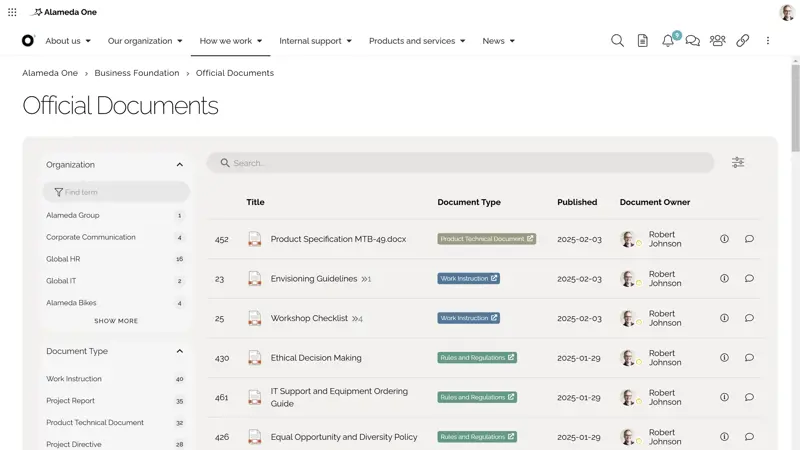Expand the Our organization menu

click(x=145, y=41)
